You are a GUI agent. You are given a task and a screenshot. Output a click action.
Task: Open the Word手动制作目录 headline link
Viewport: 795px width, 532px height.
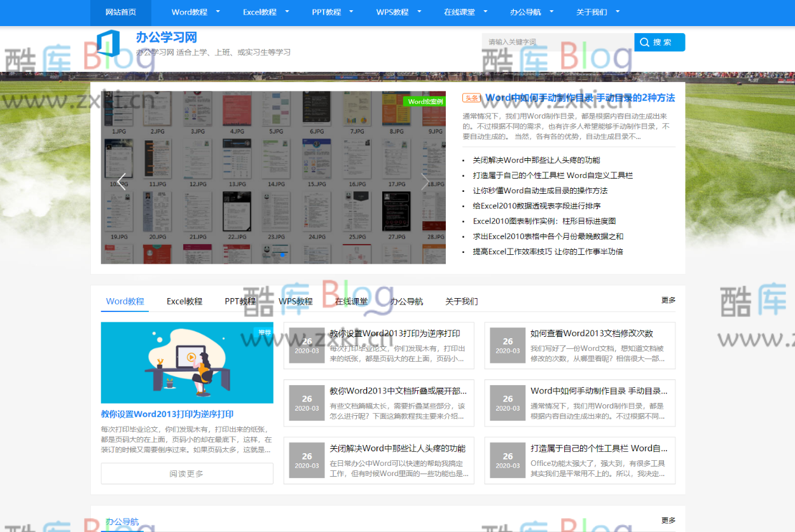click(x=581, y=98)
